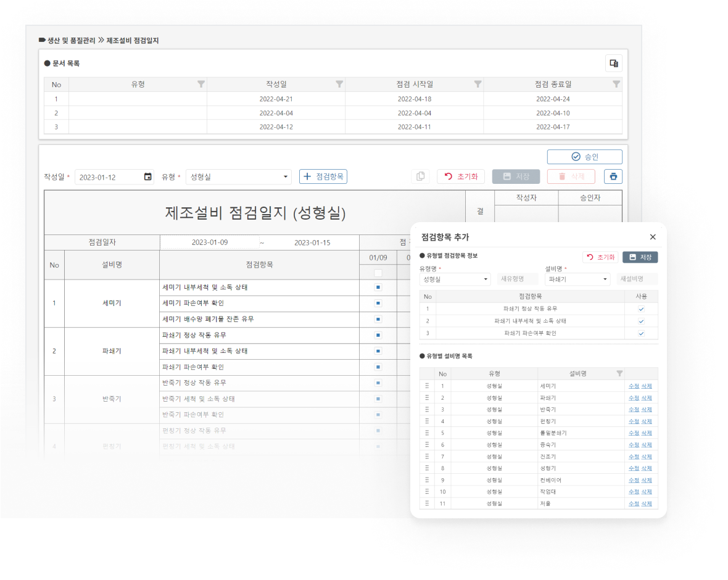Toggle 사용 checkbox for 파쇄기 내부세척 및 소독 상태 in dialog
The height and width of the screenshot is (580, 728).
(641, 321)
